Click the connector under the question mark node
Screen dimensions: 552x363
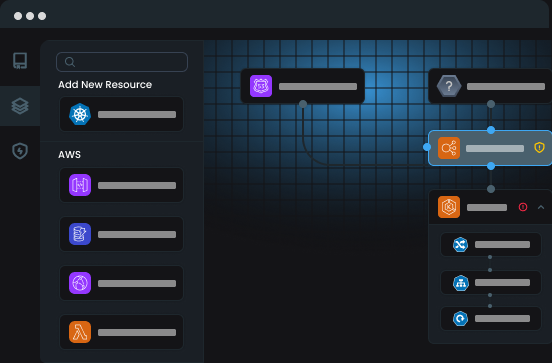click(x=491, y=104)
